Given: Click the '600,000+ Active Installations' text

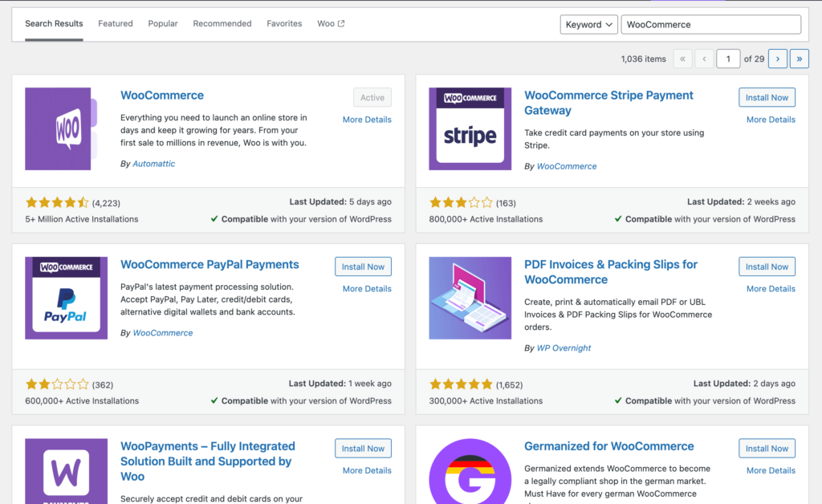Looking at the screenshot, I should [82, 400].
